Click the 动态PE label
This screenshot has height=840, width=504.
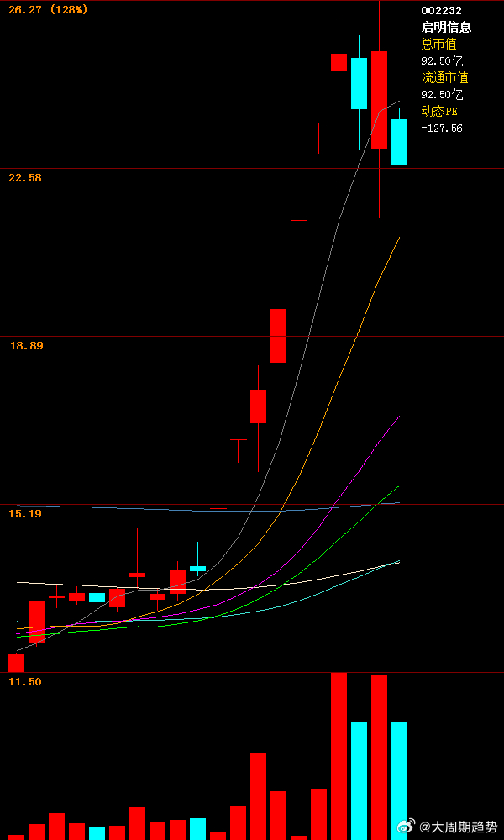pos(439,112)
